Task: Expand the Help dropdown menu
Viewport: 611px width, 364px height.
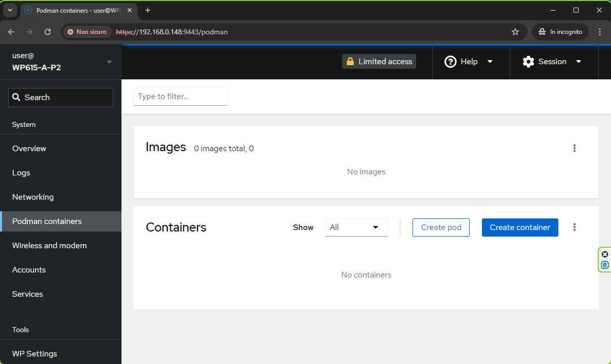Action: pyautogui.click(x=469, y=62)
